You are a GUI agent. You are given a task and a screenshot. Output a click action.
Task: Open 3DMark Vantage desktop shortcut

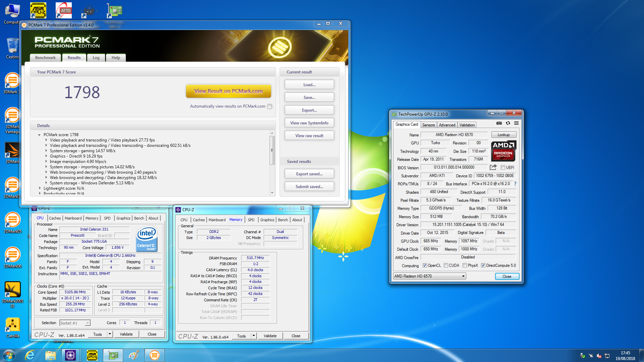click(x=12, y=121)
